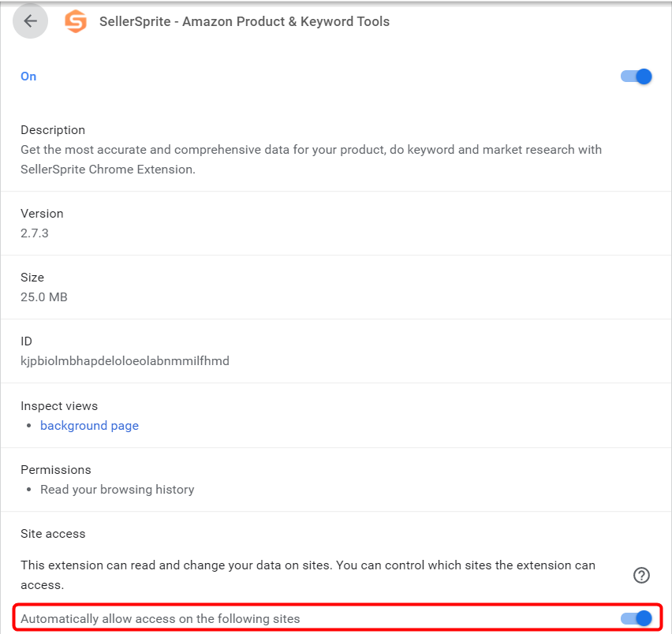
Task: Click the 25.0 MB size value
Action: (x=44, y=297)
